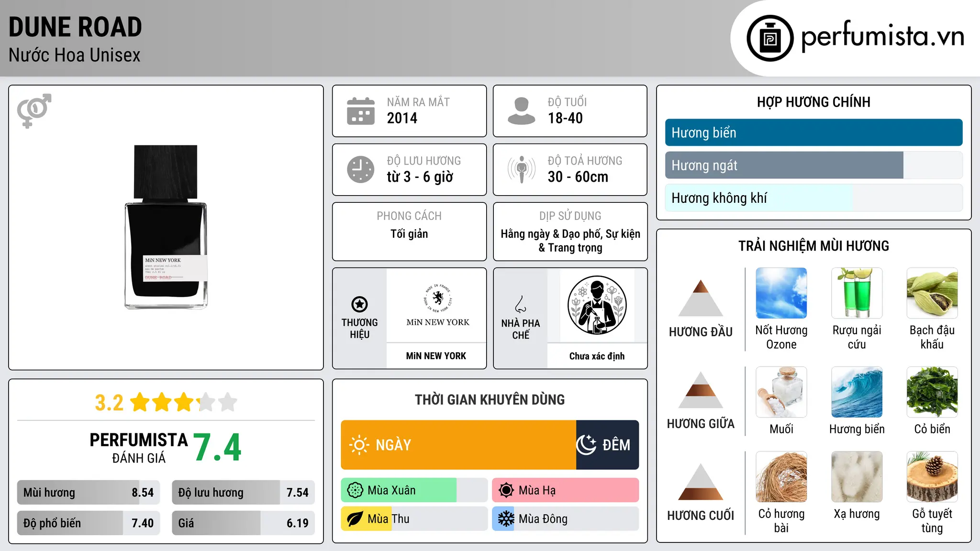Click the Perfumista score 7.4
The width and height of the screenshot is (980, 551).
(217, 447)
